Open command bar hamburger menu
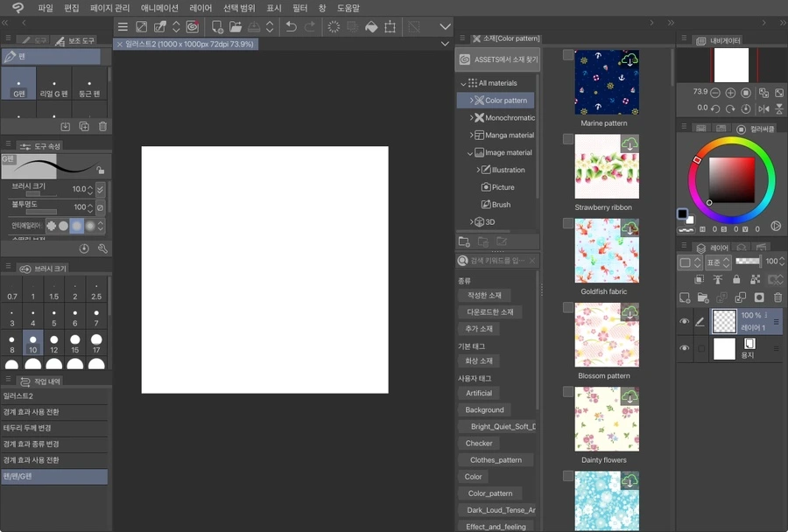 coord(123,26)
